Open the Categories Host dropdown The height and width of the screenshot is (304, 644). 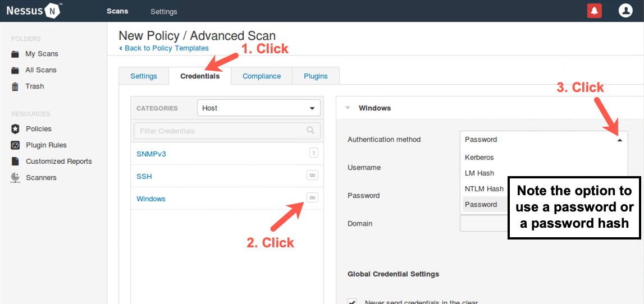(x=258, y=108)
